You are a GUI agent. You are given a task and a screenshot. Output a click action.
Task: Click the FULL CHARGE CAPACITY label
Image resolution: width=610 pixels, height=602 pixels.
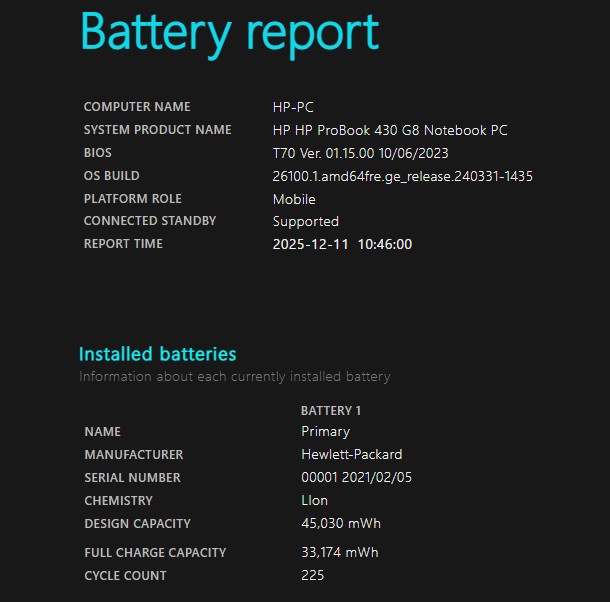tap(155, 552)
